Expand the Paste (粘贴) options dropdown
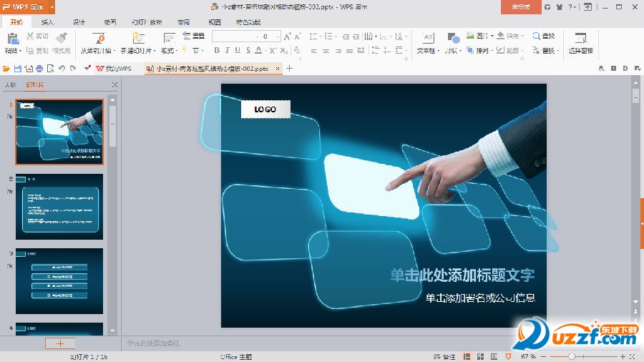This screenshot has width=644, height=362. (x=21, y=51)
